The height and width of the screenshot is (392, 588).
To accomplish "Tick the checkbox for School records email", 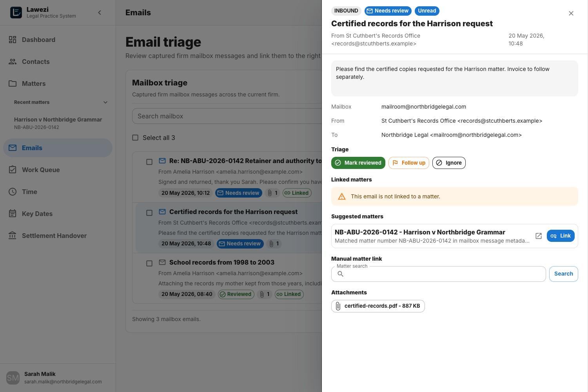I will pyautogui.click(x=149, y=263).
